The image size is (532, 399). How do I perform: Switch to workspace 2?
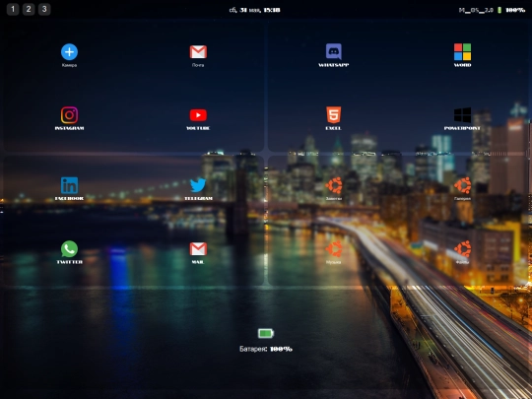click(x=29, y=9)
